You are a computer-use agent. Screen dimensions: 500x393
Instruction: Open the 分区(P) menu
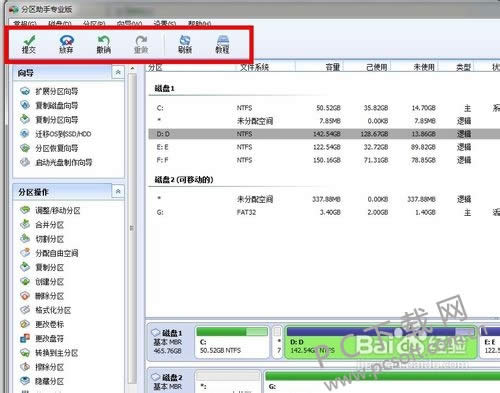point(94,24)
